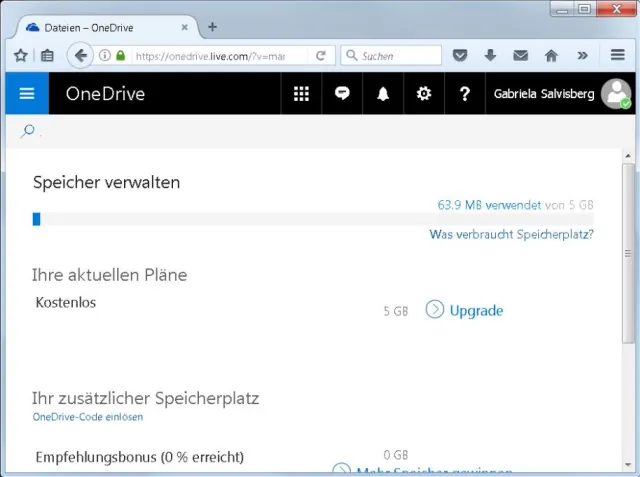Go to Firefox home page
This screenshot has width=640, height=477.
point(551,56)
